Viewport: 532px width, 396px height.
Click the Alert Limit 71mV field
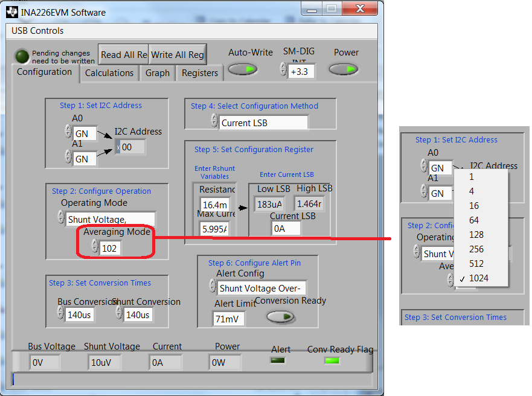(228, 319)
